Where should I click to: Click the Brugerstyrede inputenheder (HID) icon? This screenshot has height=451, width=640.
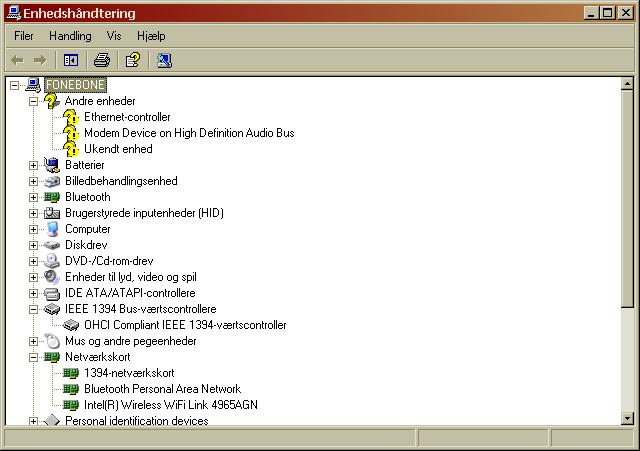coord(52,213)
